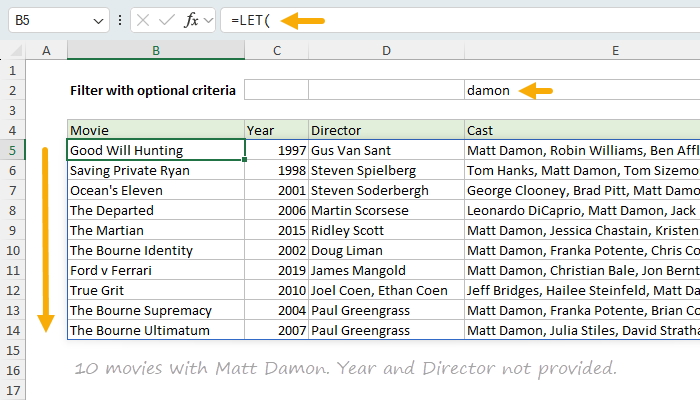
Task: Click the Paul Greengrass cell for Bourne Ultimatum
Action: (x=386, y=330)
